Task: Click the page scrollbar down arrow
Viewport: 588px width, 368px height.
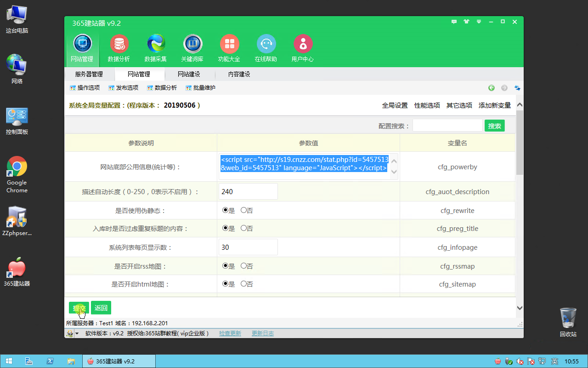Action: click(520, 308)
